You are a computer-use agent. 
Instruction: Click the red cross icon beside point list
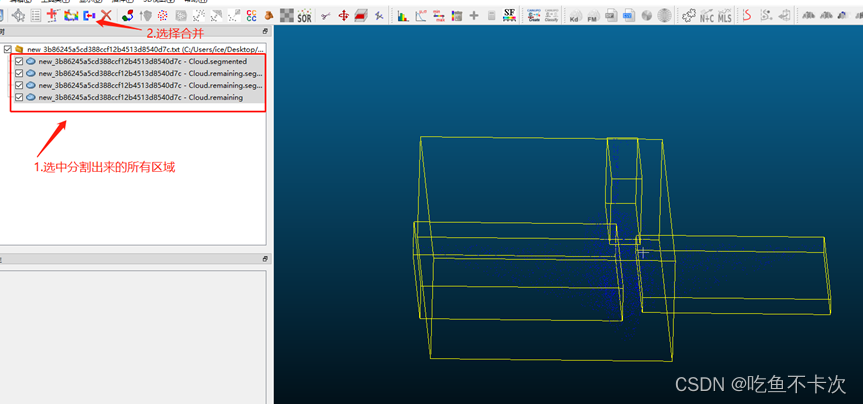(53, 16)
